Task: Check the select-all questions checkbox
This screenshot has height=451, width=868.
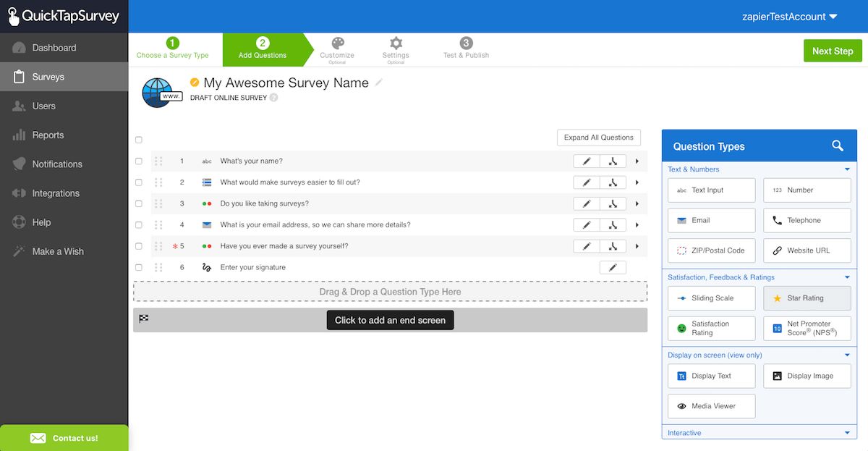Action: pos(139,140)
